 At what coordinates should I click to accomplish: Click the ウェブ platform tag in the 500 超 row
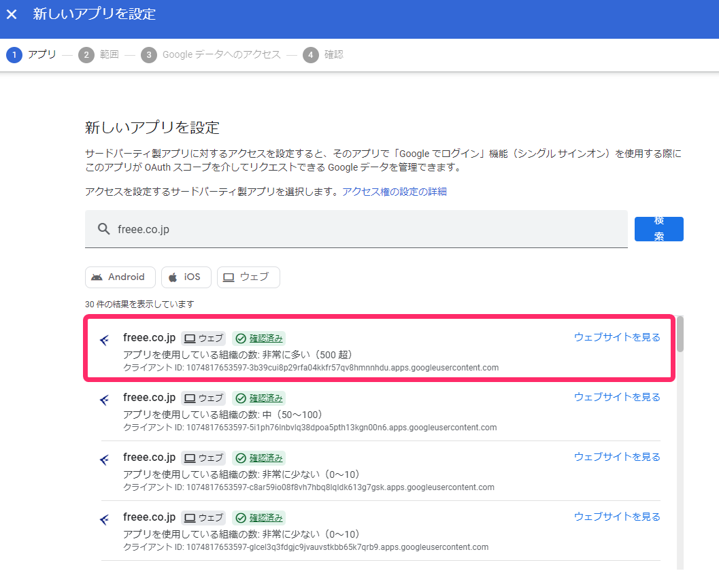pos(203,339)
